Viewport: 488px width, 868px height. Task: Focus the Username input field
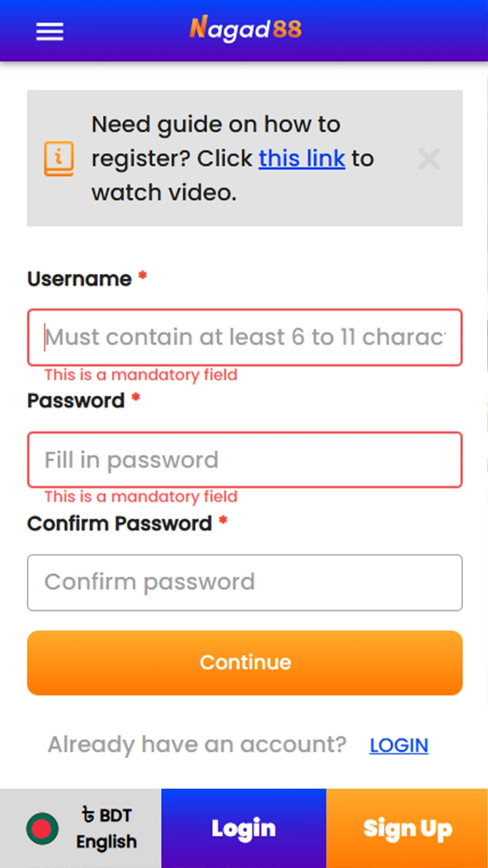[x=245, y=337]
